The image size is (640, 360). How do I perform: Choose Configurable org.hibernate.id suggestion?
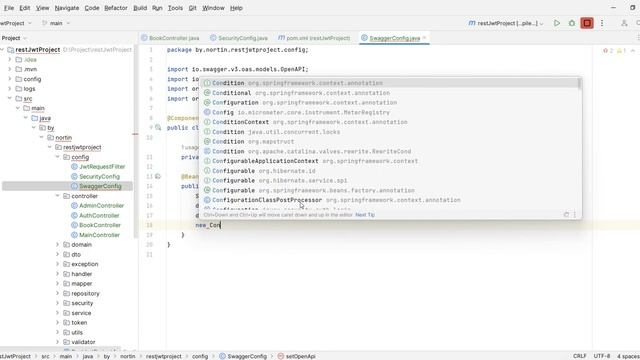pyautogui.click(x=390, y=171)
